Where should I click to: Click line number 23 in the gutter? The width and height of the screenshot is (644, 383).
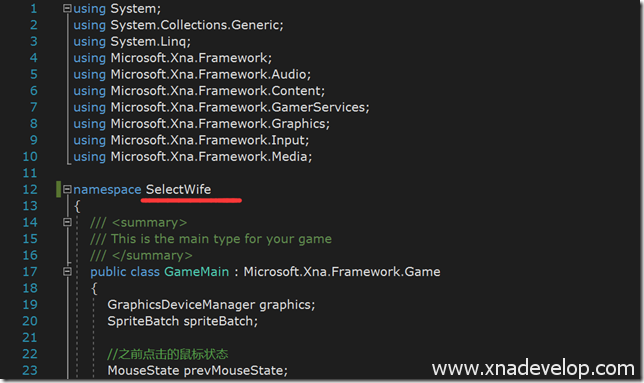(30, 370)
